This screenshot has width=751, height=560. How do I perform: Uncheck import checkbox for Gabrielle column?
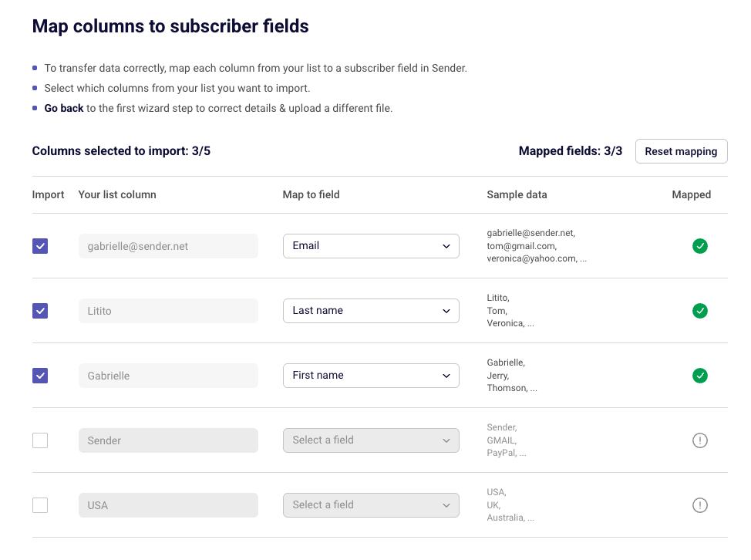[40, 376]
